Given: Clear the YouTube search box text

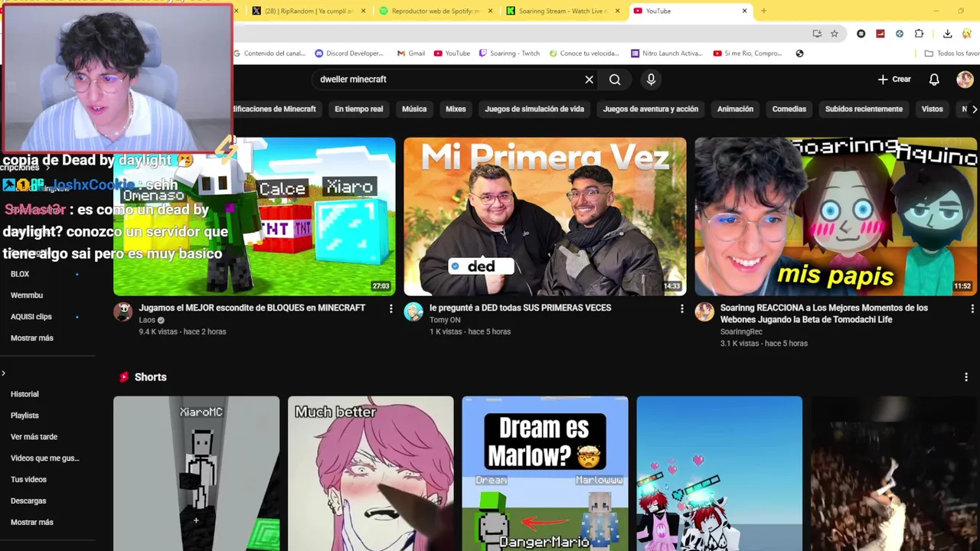Looking at the screenshot, I should click(x=589, y=80).
